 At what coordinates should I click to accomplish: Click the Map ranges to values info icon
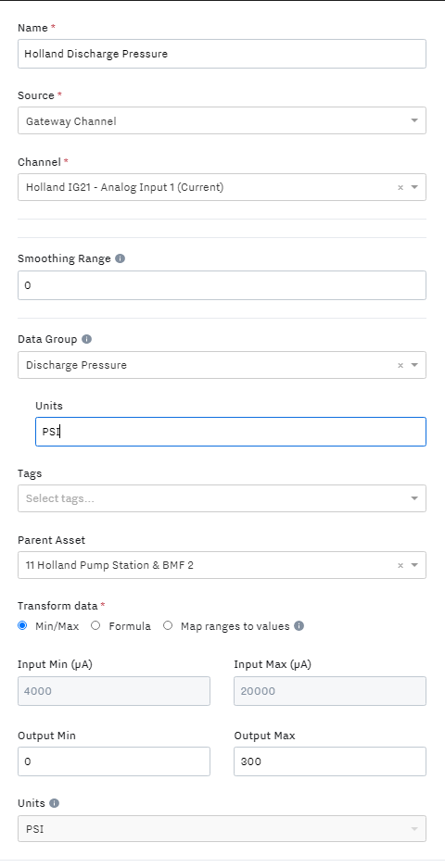(x=299, y=626)
